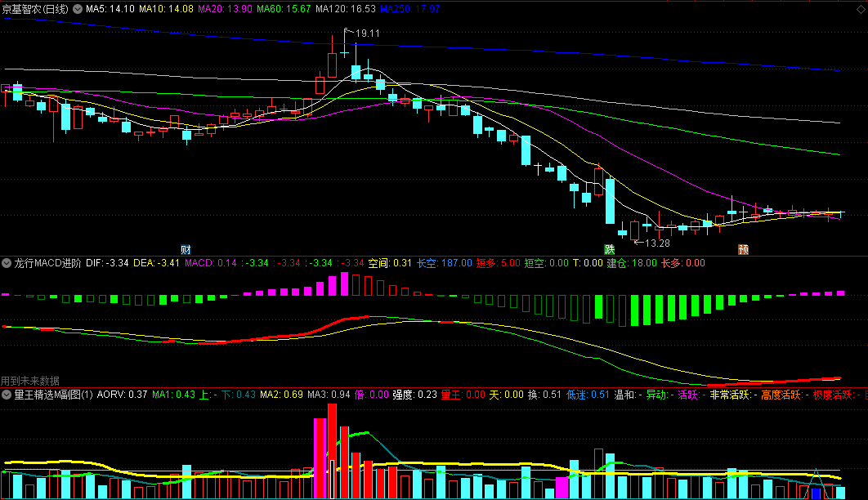
Task: Click the 里王精选M副图(1) indicator name
Action: [54, 395]
